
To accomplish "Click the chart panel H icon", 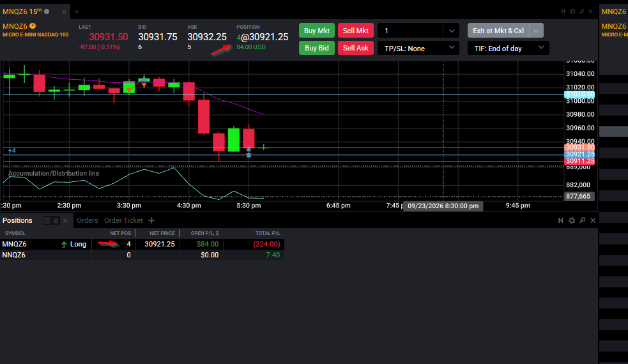I will (x=563, y=11).
